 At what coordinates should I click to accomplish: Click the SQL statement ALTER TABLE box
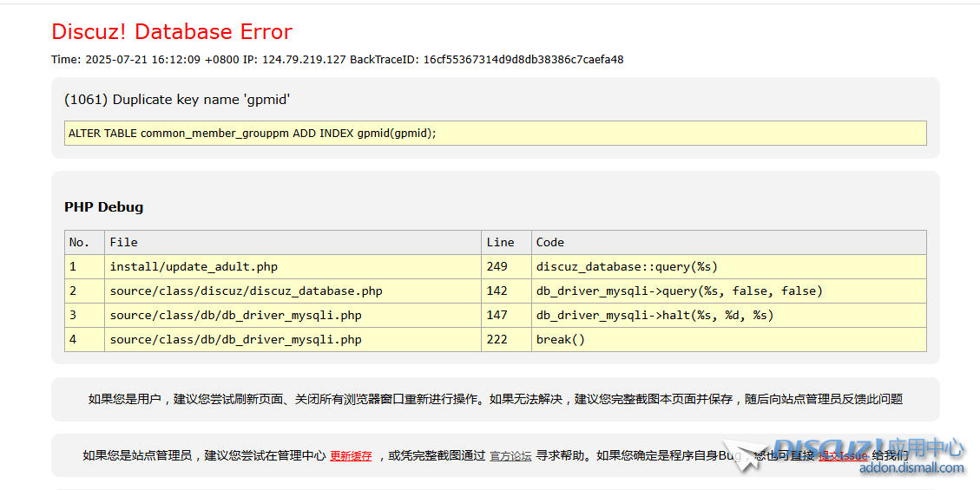point(495,133)
